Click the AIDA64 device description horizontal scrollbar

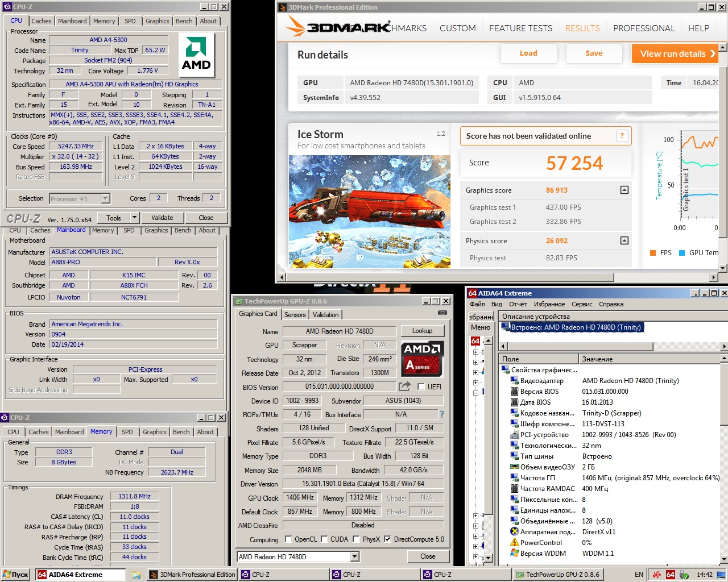(x=613, y=346)
